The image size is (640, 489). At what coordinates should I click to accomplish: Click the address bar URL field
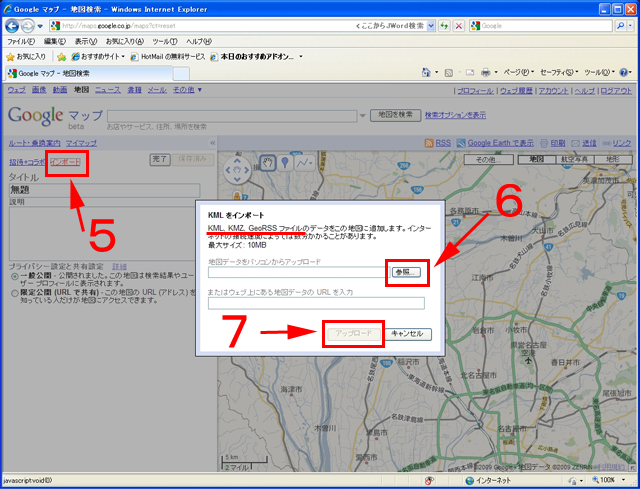(x=202, y=26)
